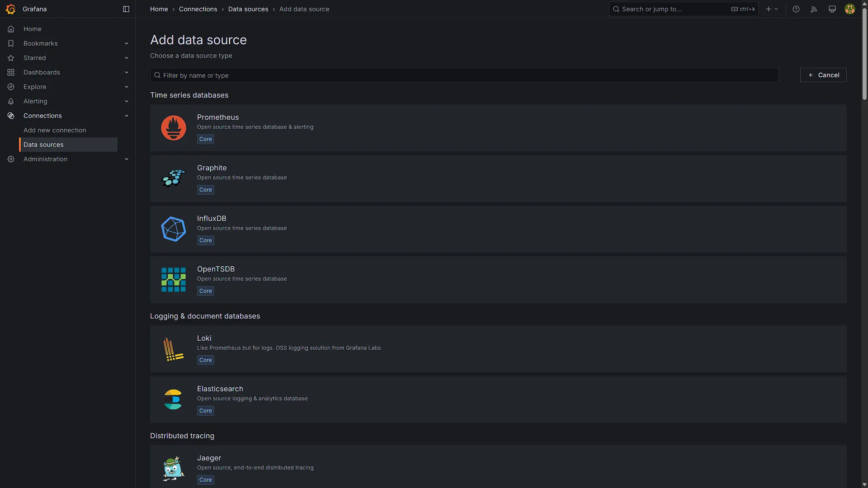This screenshot has height=488, width=868.
Task: Collapse the Connections section chevron
Action: pyautogui.click(x=127, y=116)
